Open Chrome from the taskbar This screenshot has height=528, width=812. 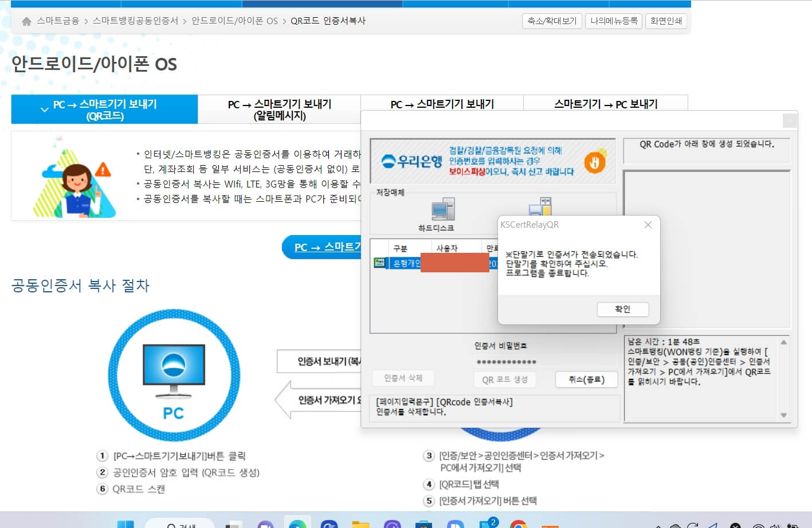519,524
